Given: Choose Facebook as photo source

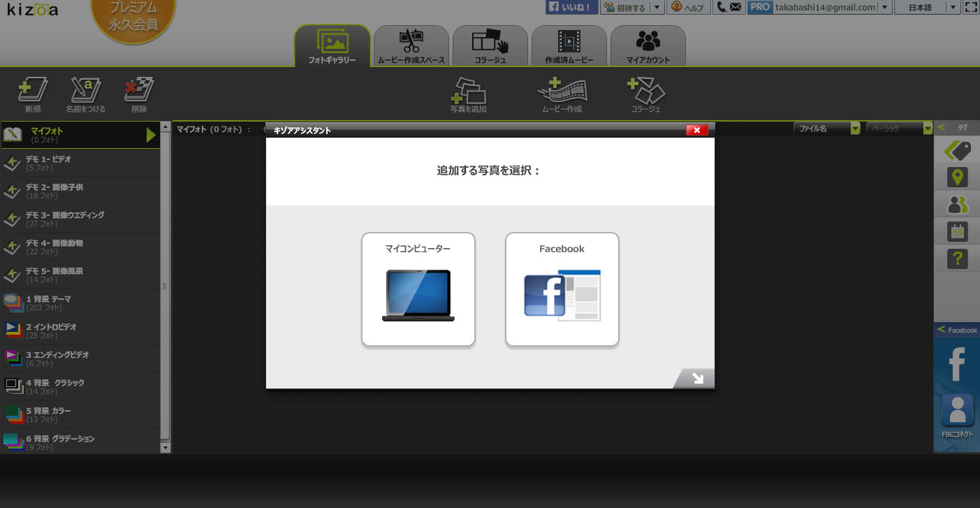Looking at the screenshot, I should pos(562,289).
